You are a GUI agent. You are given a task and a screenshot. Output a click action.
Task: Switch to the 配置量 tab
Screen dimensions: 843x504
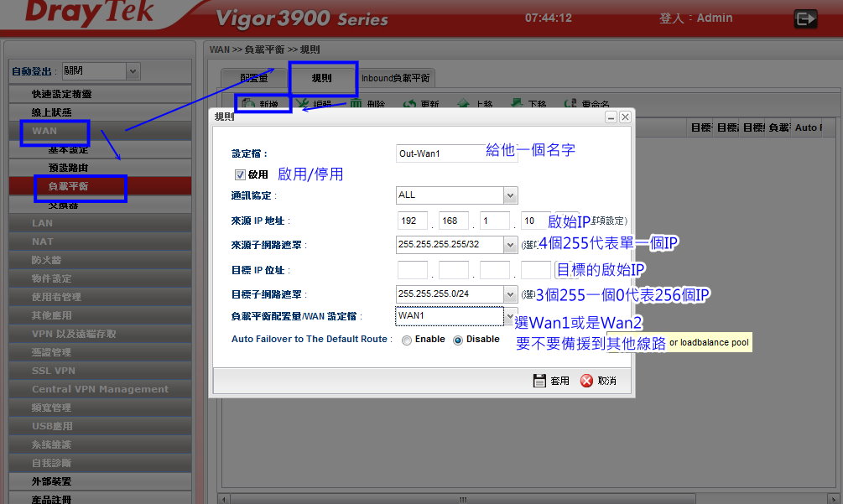(254, 79)
